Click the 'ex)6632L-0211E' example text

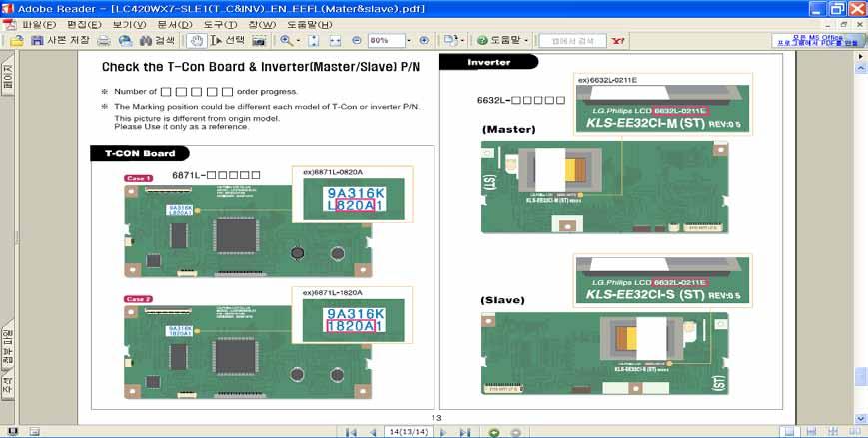pos(608,80)
